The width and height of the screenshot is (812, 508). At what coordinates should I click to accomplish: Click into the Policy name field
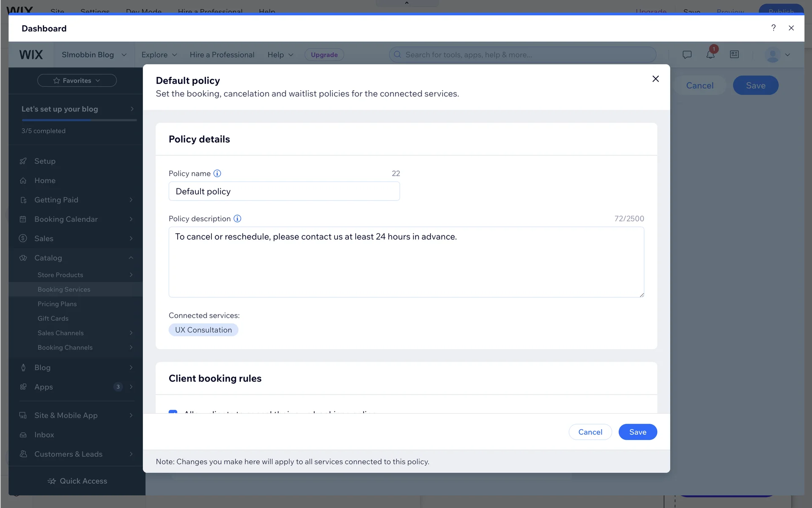pyautogui.click(x=284, y=191)
